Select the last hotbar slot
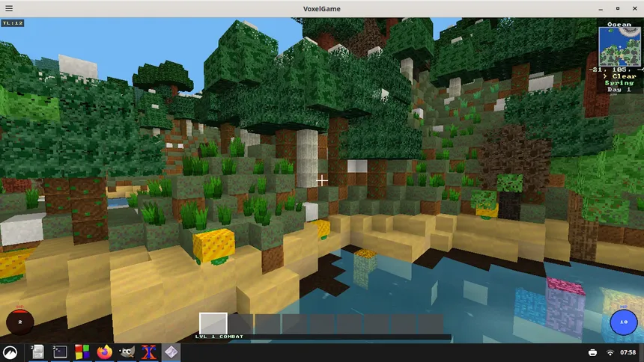 (x=431, y=323)
